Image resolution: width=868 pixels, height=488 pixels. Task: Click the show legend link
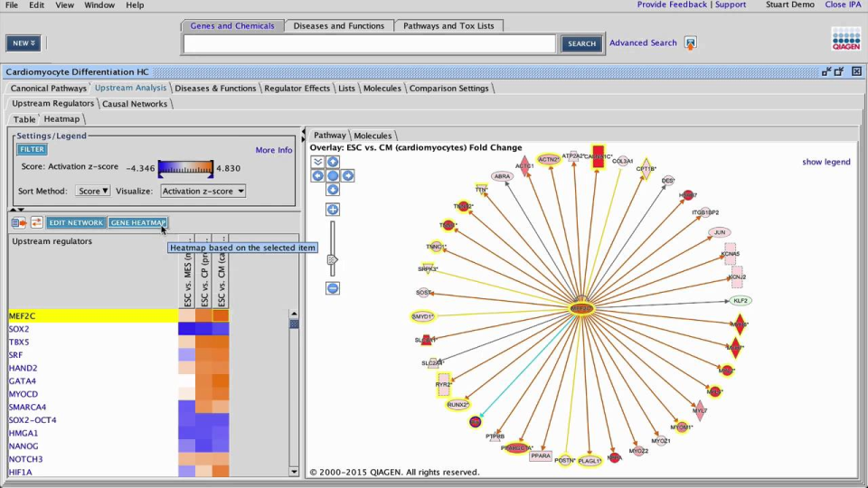826,162
